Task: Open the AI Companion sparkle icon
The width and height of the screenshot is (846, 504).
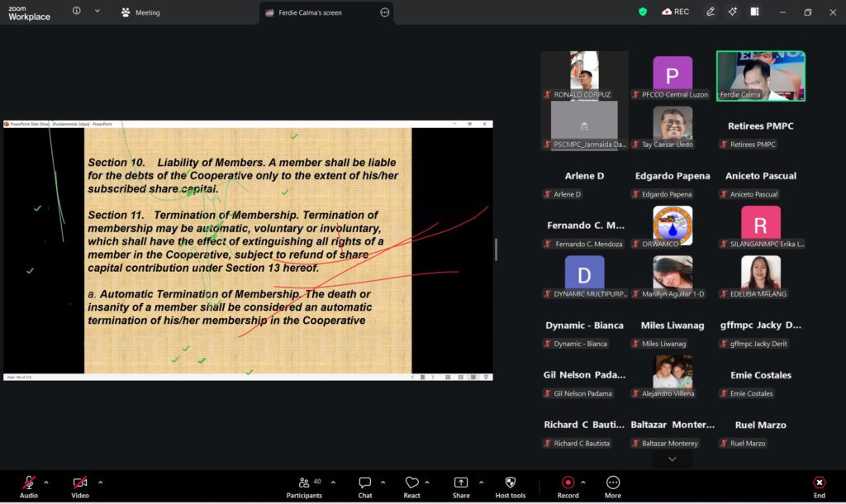Action: pos(732,12)
